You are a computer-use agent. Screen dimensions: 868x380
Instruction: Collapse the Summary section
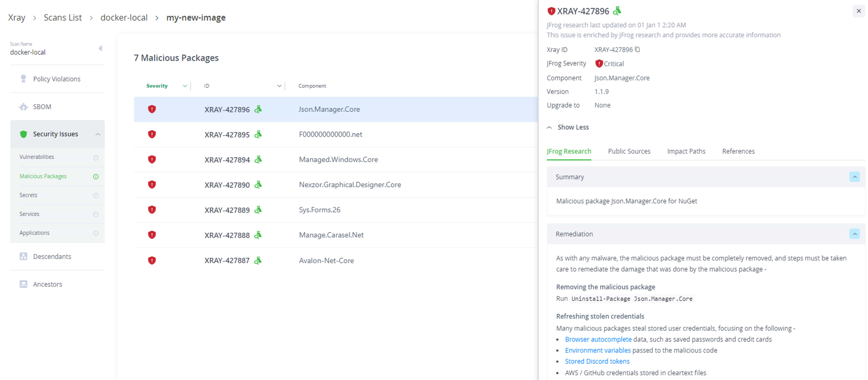pyautogui.click(x=855, y=177)
